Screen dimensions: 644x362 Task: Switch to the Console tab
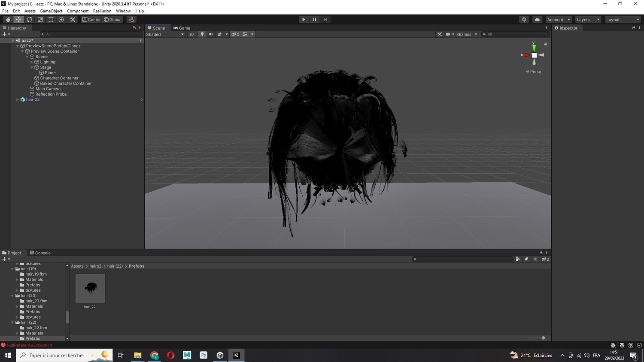tap(40, 253)
